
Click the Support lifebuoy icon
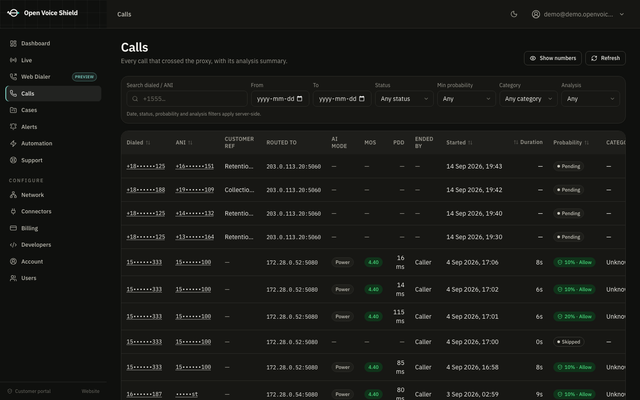pyautogui.click(x=13, y=160)
